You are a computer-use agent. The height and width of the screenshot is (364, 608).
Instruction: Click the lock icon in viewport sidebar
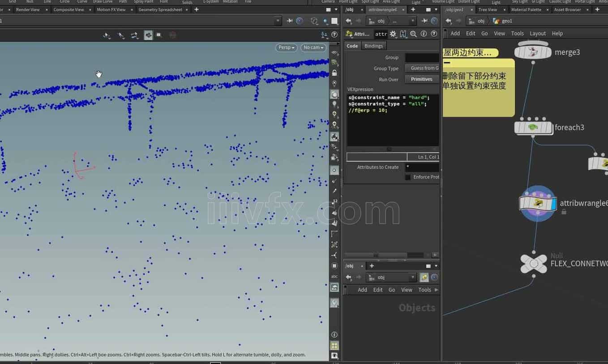334,73
